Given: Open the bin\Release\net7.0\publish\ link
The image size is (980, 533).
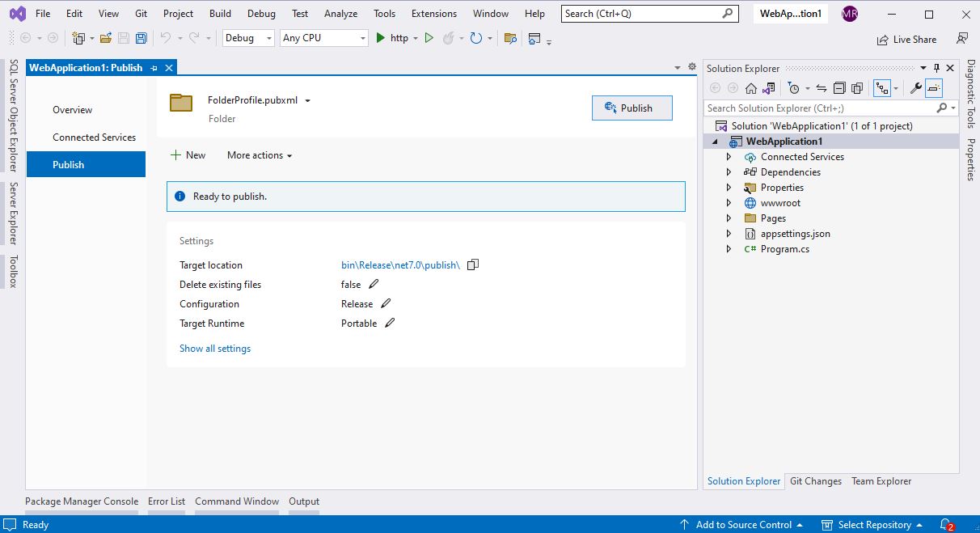Looking at the screenshot, I should (x=400, y=265).
